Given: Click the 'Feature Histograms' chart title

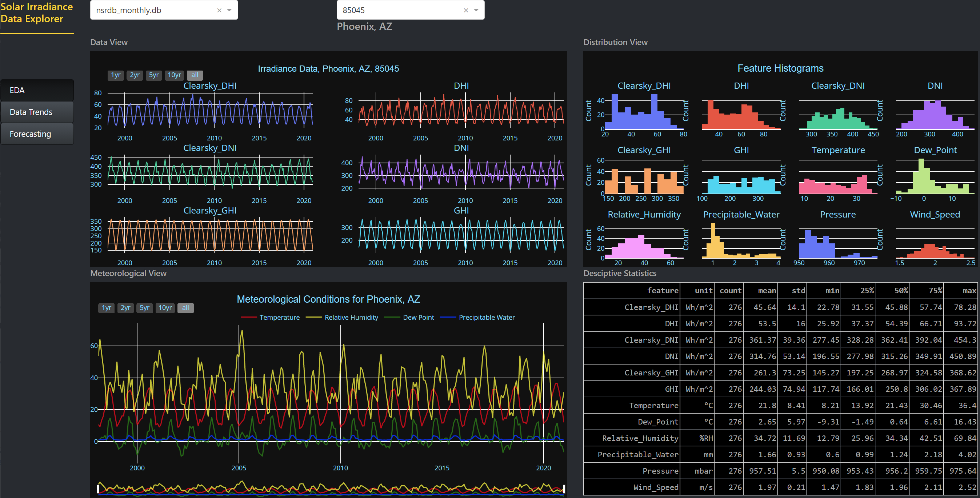Looking at the screenshot, I should click(x=780, y=68).
